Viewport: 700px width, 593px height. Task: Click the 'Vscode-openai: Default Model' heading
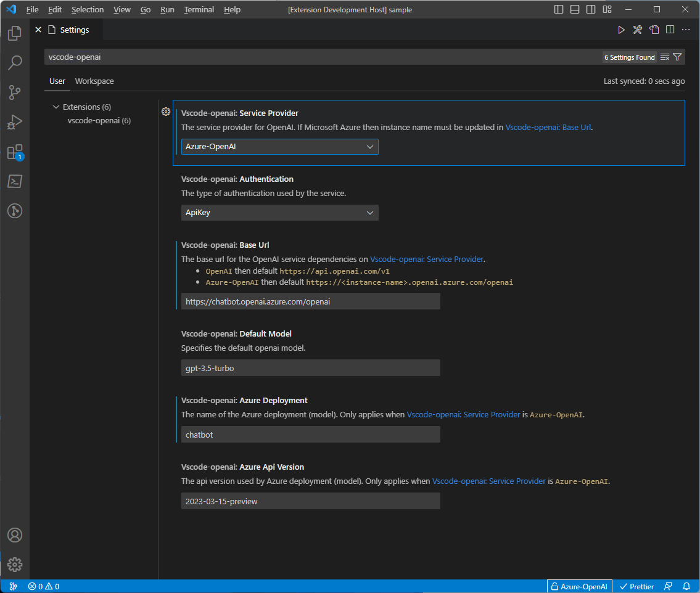click(236, 333)
